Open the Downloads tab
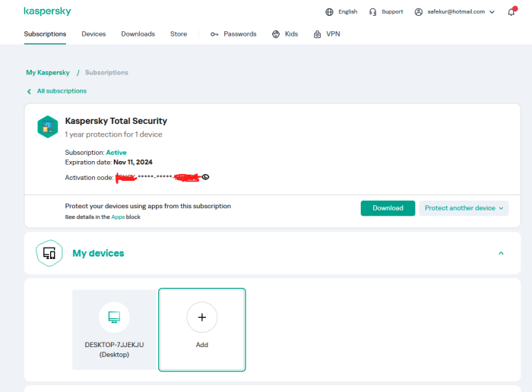 point(138,34)
